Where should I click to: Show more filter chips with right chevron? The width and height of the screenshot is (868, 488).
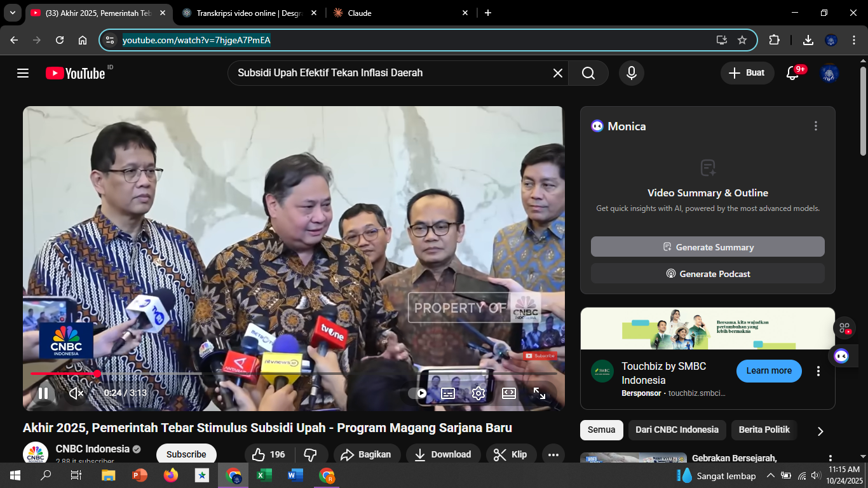(x=820, y=431)
